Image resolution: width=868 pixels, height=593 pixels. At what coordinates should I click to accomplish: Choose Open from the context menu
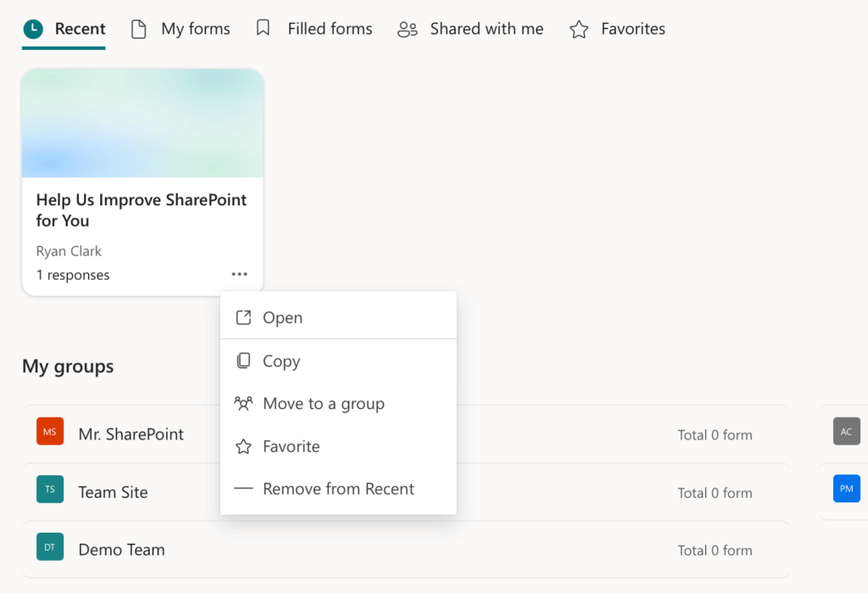pos(338,317)
